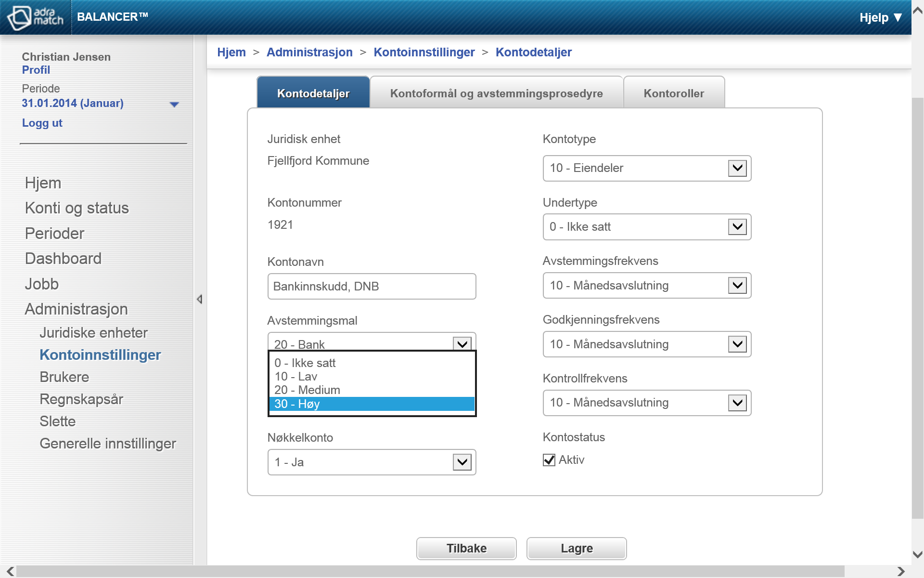Click the horizontal scrollbar right arrow
This screenshot has width=924, height=578.
click(x=901, y=571)
